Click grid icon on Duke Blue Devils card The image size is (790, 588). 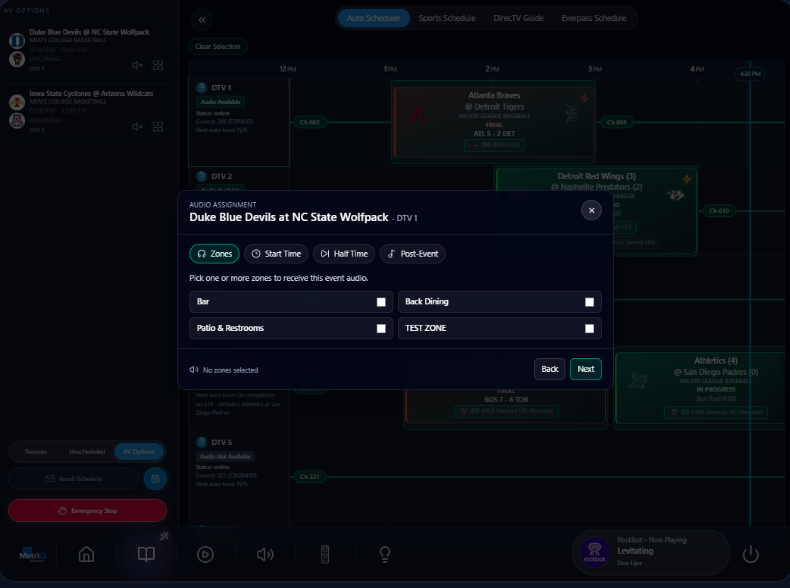point(158,65)
